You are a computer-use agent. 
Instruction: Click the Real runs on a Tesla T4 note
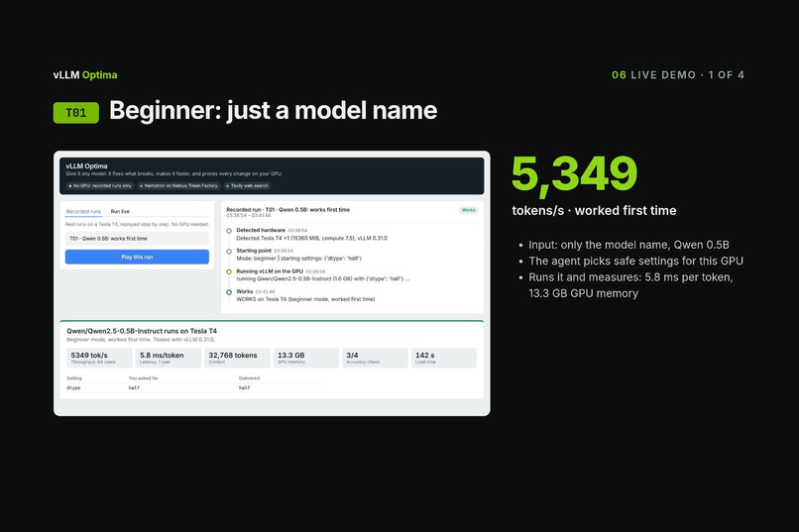coord(137,224)
